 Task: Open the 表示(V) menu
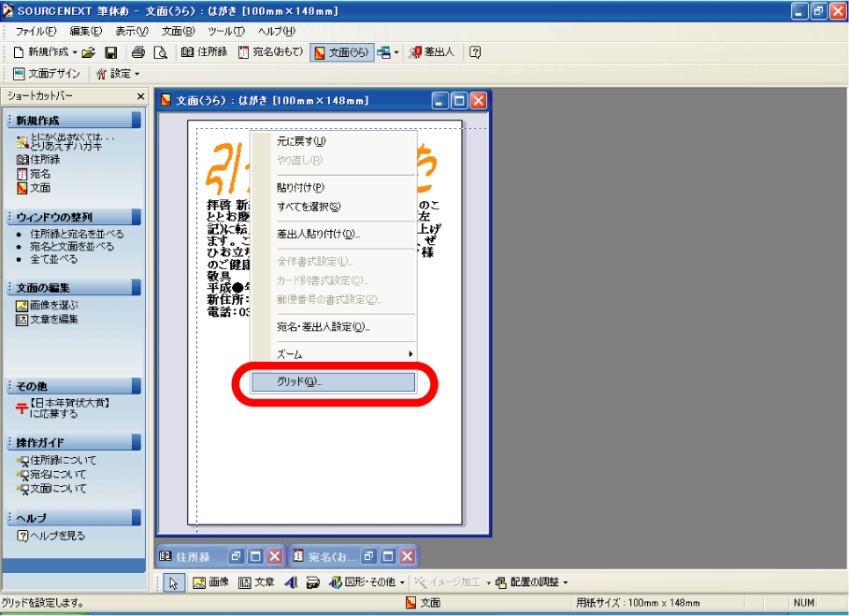point(132,32)
